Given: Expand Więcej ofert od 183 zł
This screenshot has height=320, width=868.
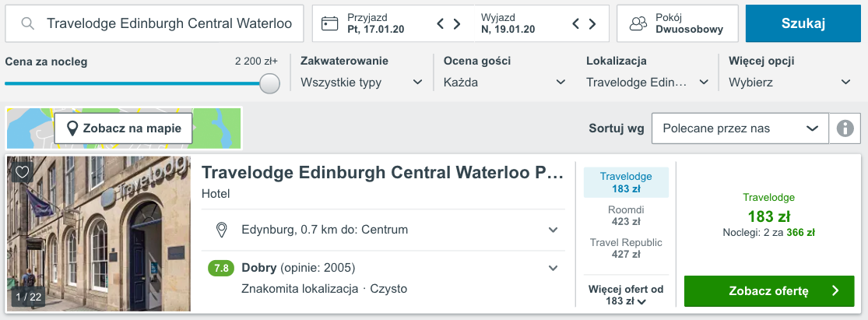Looking at the screenshot, I should pyautogui.click(x=626, y=295).
